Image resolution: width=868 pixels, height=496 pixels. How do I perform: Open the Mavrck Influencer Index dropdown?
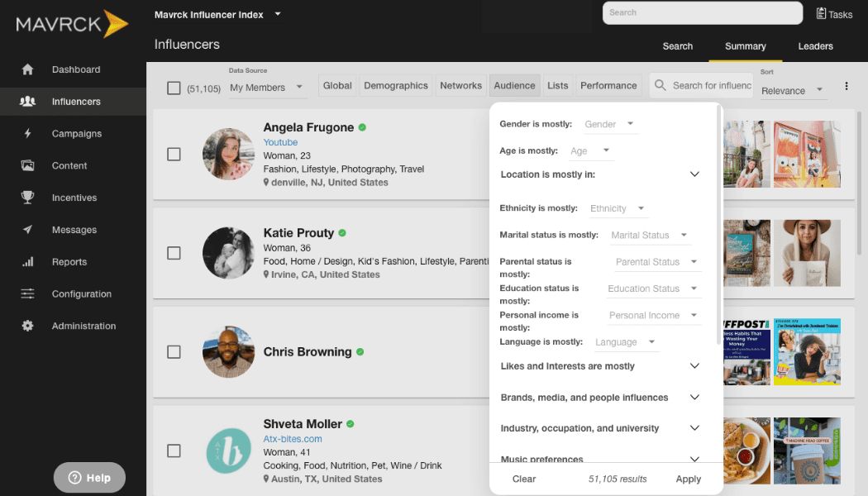217,14
